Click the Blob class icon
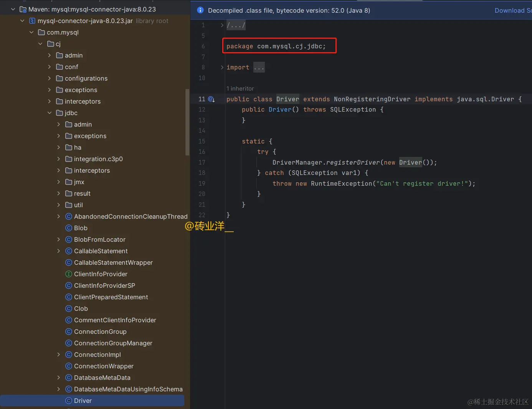 pos(69,228)
